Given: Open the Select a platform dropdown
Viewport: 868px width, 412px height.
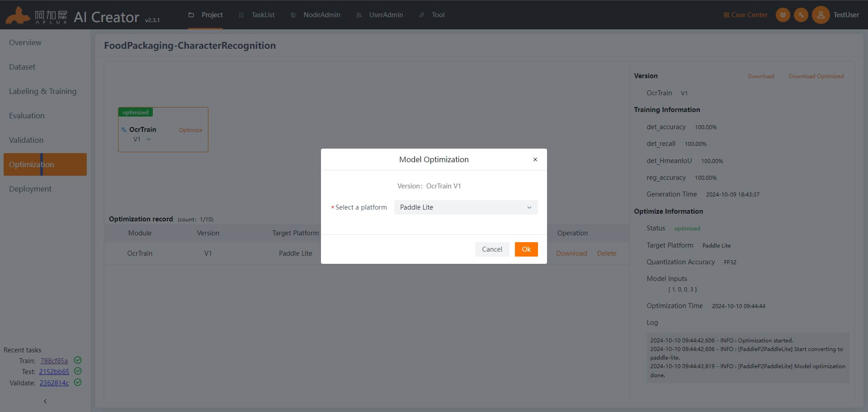Looking at the screenshot, I should coord(466,207).
